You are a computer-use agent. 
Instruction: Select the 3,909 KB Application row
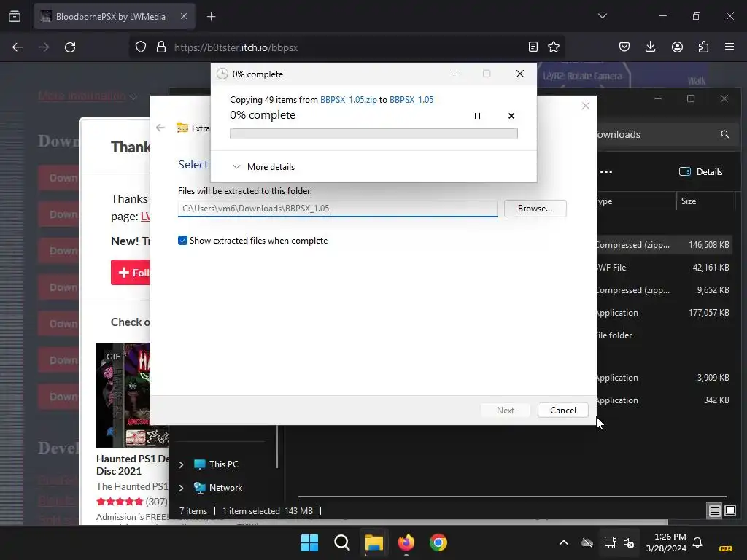[x=665, y=378]
